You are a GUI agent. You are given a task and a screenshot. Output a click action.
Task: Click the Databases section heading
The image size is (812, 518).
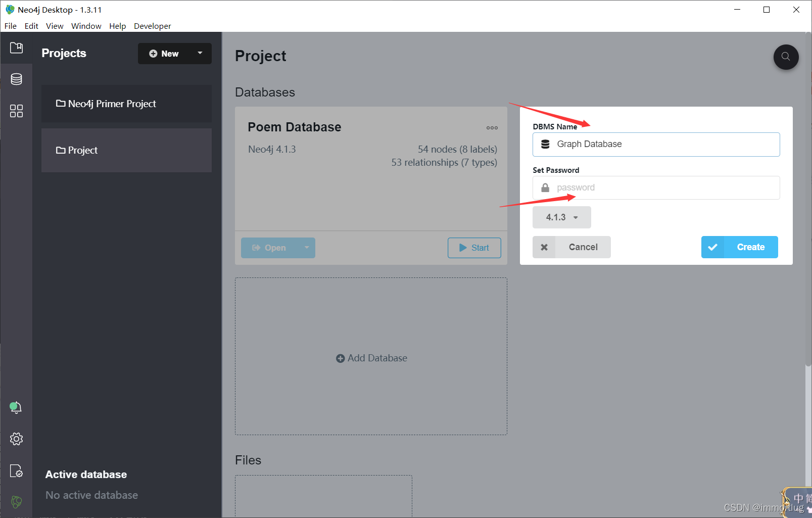265,92
